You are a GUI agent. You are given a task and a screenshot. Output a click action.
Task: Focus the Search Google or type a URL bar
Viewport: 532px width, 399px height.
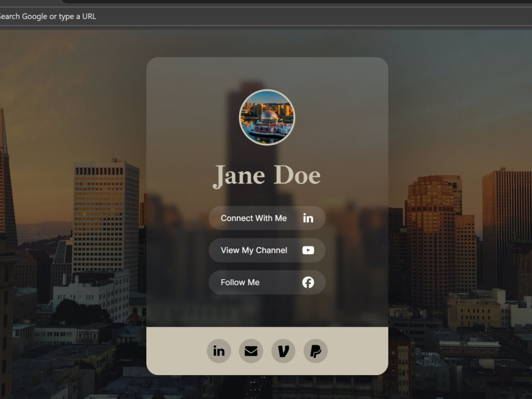click(266, 16)
